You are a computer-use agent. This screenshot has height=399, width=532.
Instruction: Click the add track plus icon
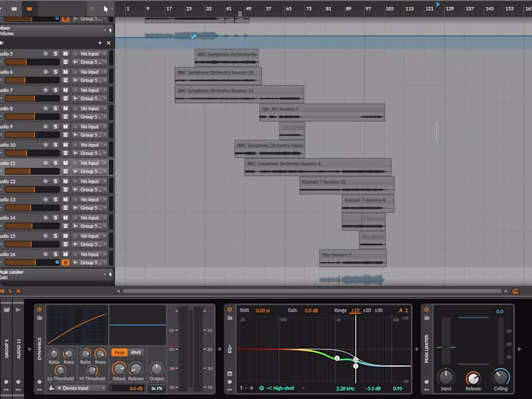(100, 43)
